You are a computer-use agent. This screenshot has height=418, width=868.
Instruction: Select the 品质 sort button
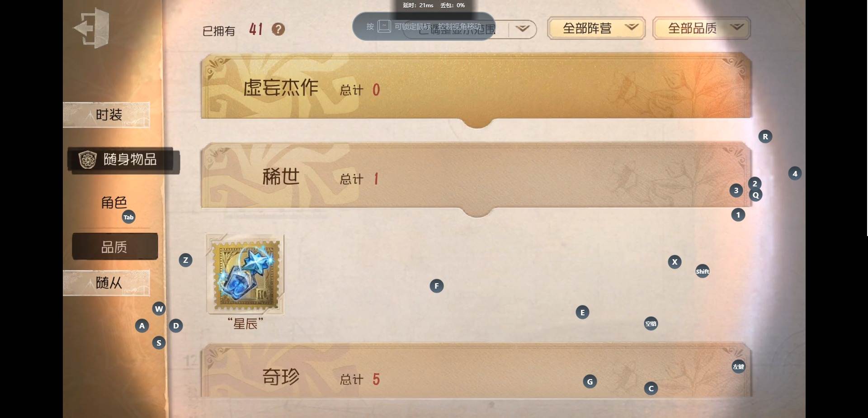(x=115, y=247)
